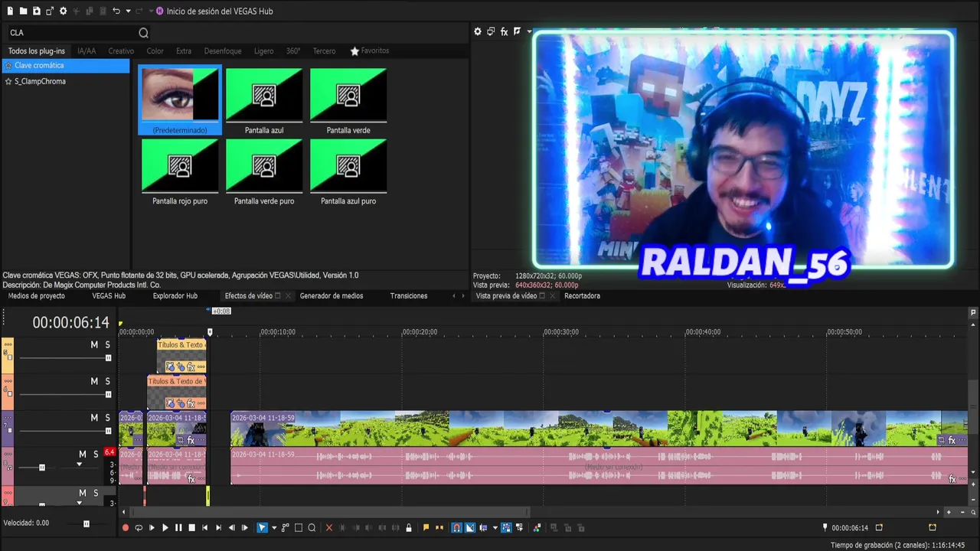Mute the audio track 8
The height and width of the screenshot is (551, 980).
tap(83, 455)
